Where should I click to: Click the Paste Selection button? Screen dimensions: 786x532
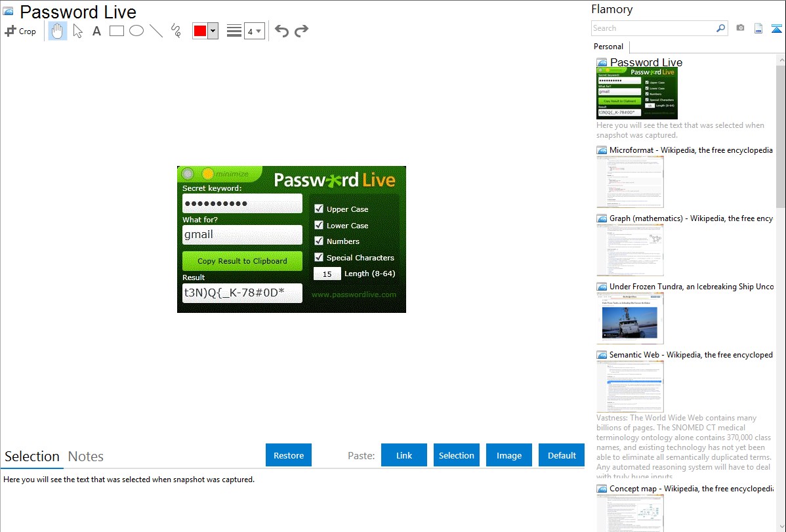[x=456, y=455]
